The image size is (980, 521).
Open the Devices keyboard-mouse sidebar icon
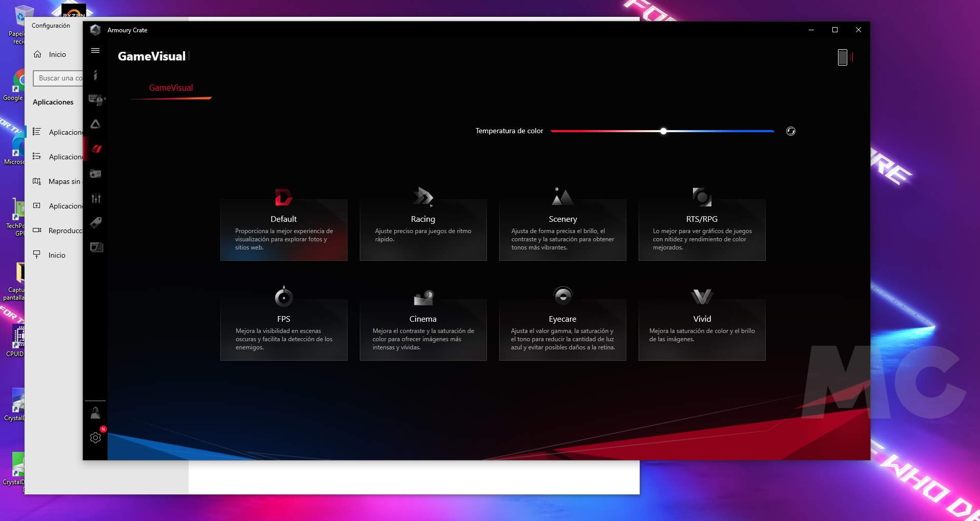(x=95, y=99)
